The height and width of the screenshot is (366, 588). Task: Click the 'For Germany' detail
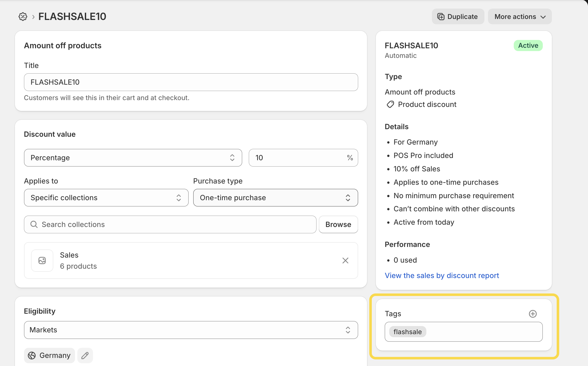coord(415,142)
